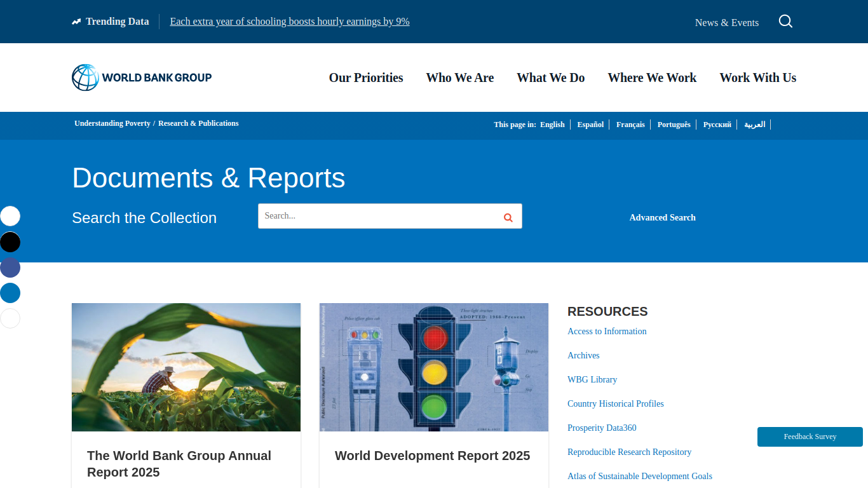Open the WBG Library resource link
The height and width of the screenshot is (488, 868).
(592, 379)
